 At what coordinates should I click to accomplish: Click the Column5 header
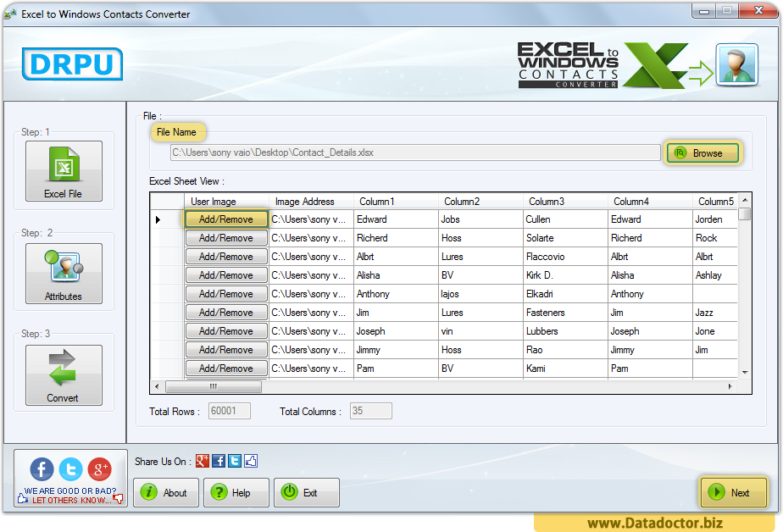click(715, 202)
